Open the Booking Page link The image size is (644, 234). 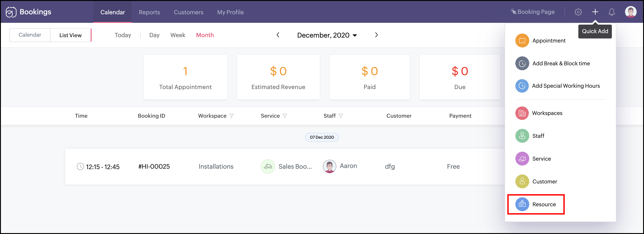tap(533, 12)
